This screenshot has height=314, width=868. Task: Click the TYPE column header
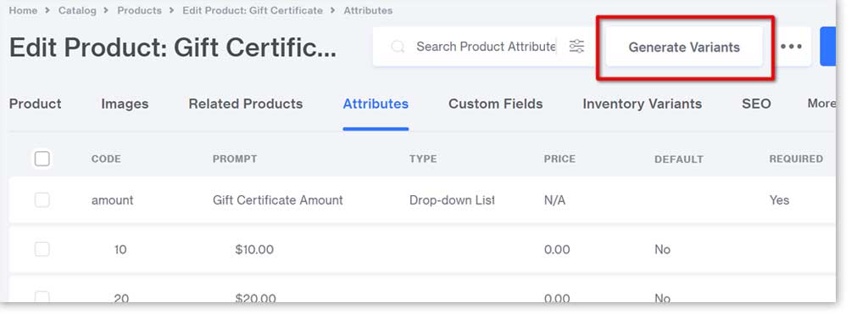click(423, 159)
